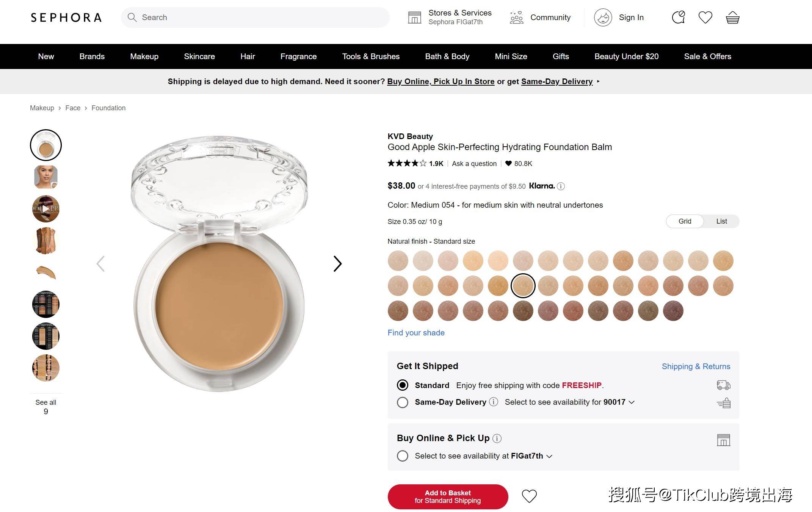This screenshot has height=512, width=812.
Task: Expand the 90017 zip code dropdown
Action: (x=632, y=402)
